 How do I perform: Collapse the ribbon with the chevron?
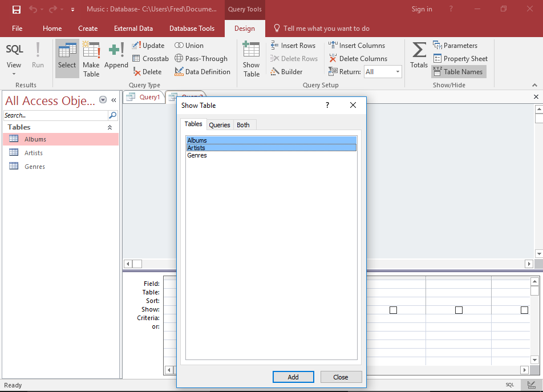[534, 85]
